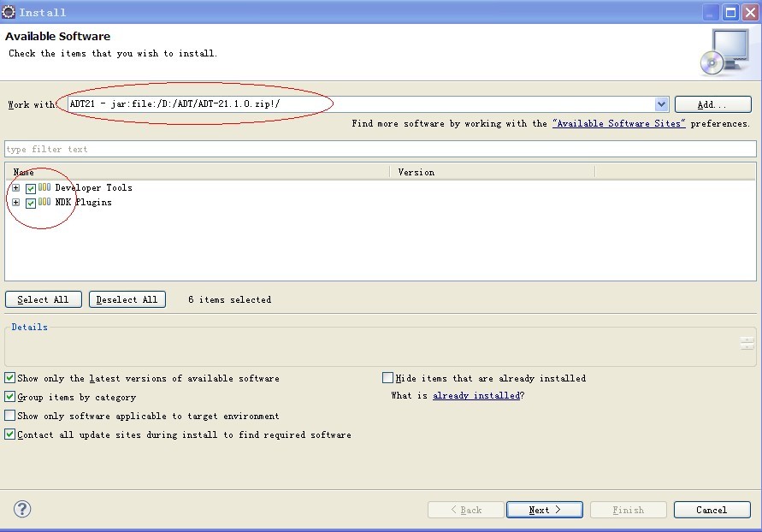This screenshot has height=532, width=762.
Task: Sort by the Name column header
Action: pos(197,172)
